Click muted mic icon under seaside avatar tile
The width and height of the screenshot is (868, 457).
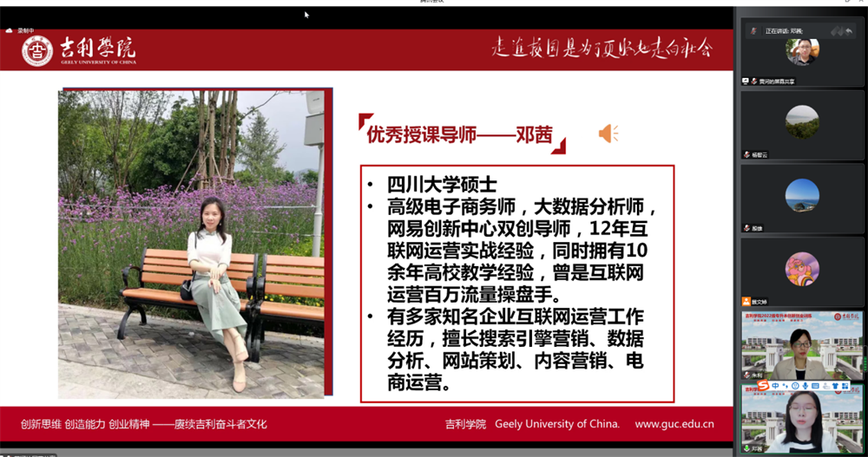tap(746, 228)
